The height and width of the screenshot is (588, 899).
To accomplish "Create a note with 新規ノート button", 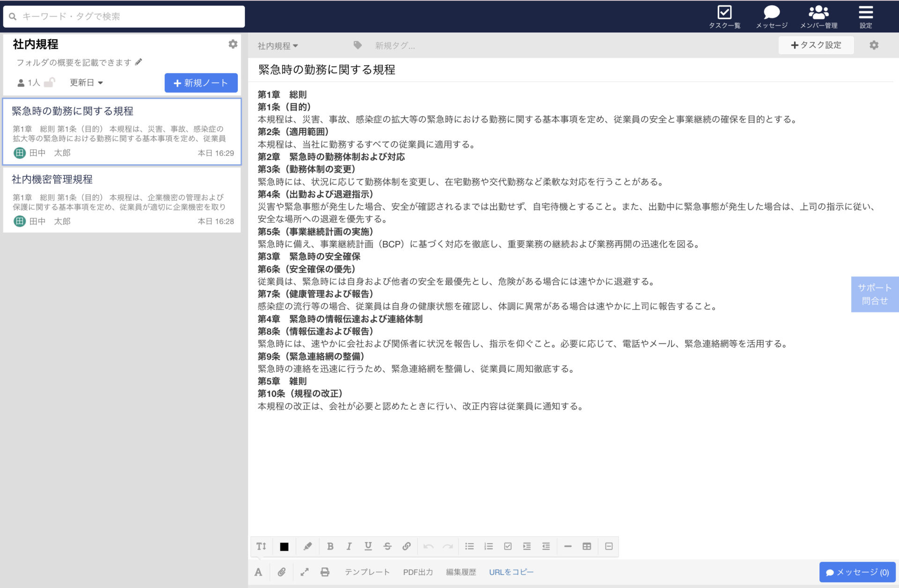I will [201, 83].
